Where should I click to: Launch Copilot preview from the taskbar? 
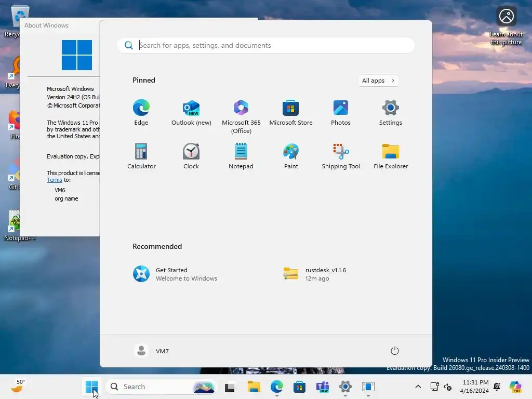(515, 387)
